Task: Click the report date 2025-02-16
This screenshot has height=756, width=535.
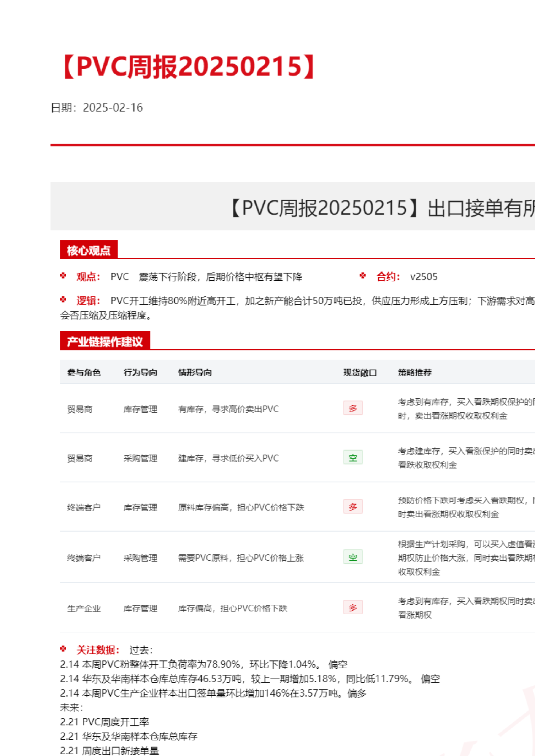Action: point(113,108)
